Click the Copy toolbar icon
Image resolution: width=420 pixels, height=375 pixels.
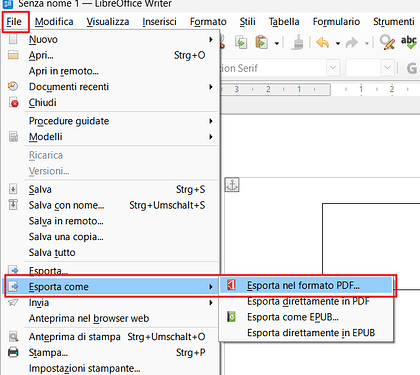(x=241, y=42)
